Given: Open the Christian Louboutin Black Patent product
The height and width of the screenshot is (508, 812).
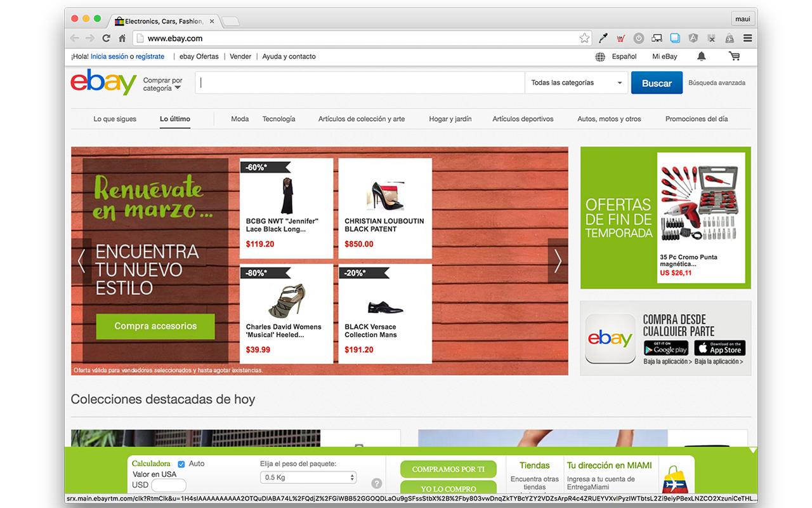Looking at the screenshot, I should 385,208.
